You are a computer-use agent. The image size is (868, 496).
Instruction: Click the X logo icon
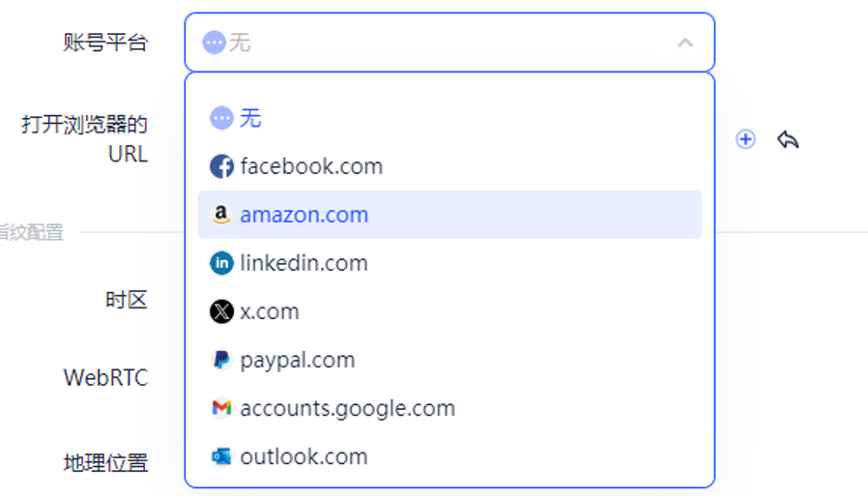pos(221,311)
